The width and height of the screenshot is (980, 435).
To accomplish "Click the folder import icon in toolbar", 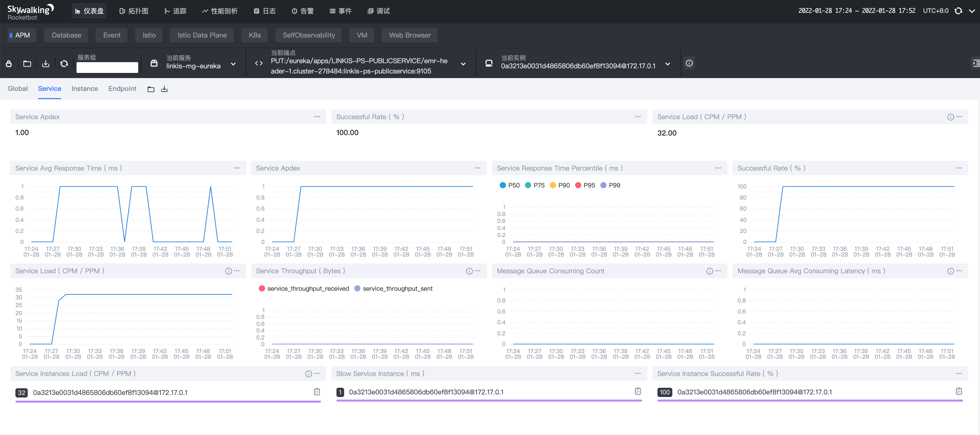I will 27,63.
